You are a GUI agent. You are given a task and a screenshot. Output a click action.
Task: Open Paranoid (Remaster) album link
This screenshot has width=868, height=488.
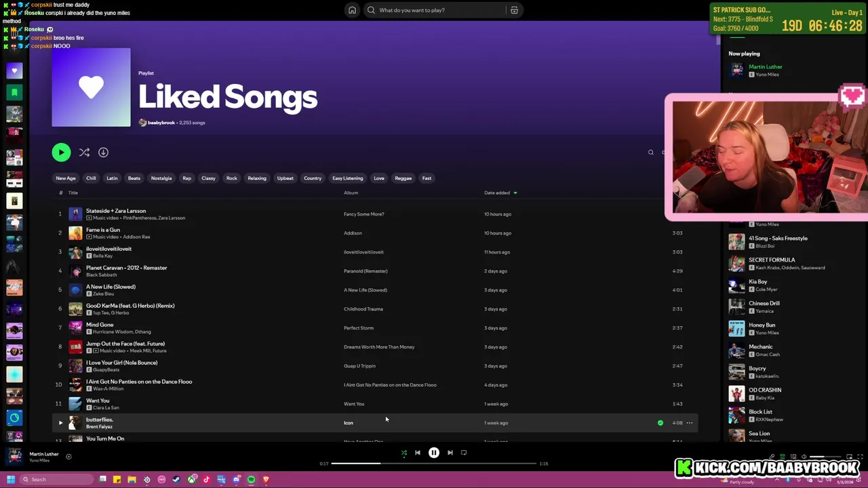point(366,271)
